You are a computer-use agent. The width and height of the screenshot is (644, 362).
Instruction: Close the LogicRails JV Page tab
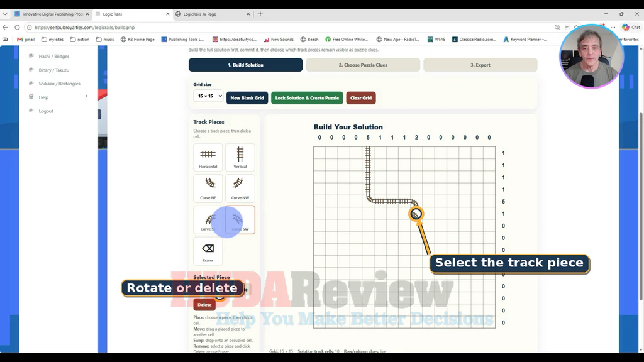click(x=248, y=14)
